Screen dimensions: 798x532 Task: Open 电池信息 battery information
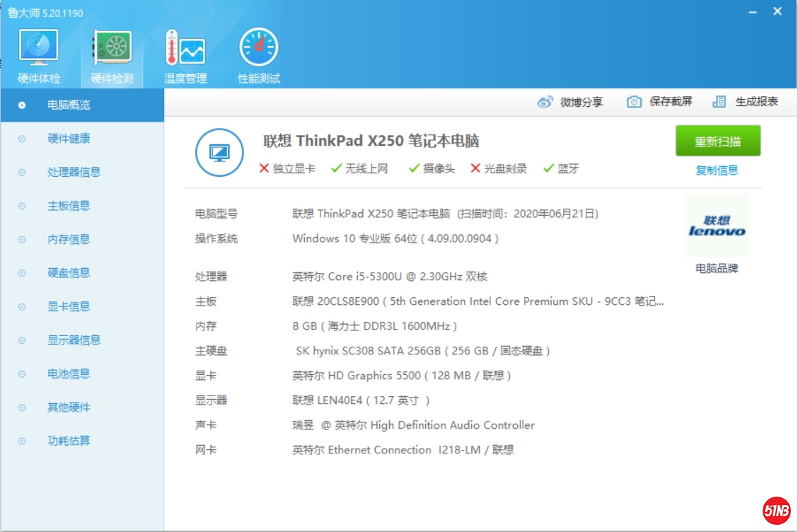[69, 374]
